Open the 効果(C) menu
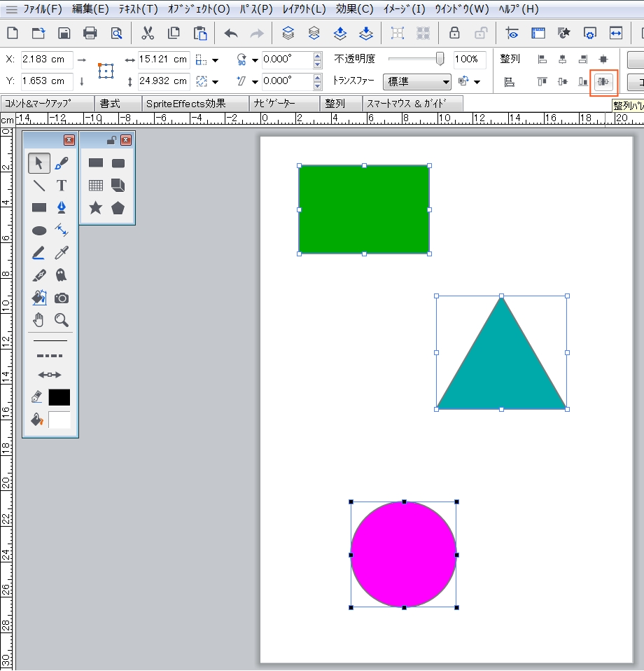Viewport: 644px width, 671px height. [354, 9]
